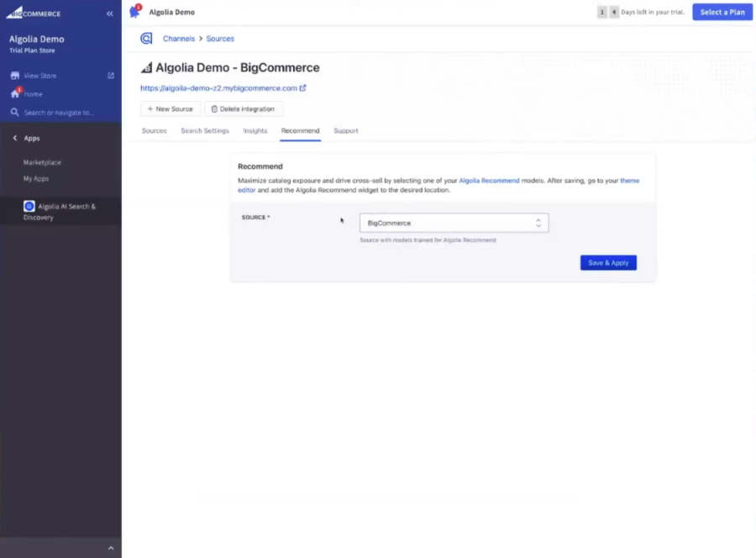Open My Apps in sidebar

[36, 178]
